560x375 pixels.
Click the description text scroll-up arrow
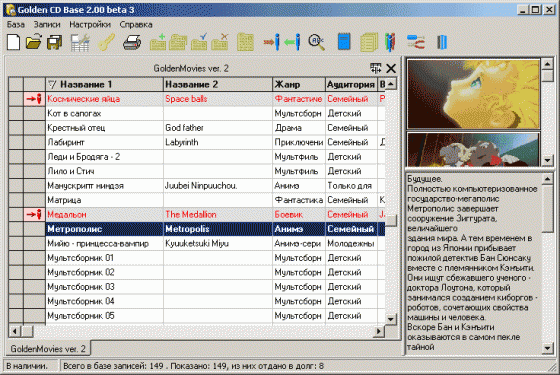point(547,179)
